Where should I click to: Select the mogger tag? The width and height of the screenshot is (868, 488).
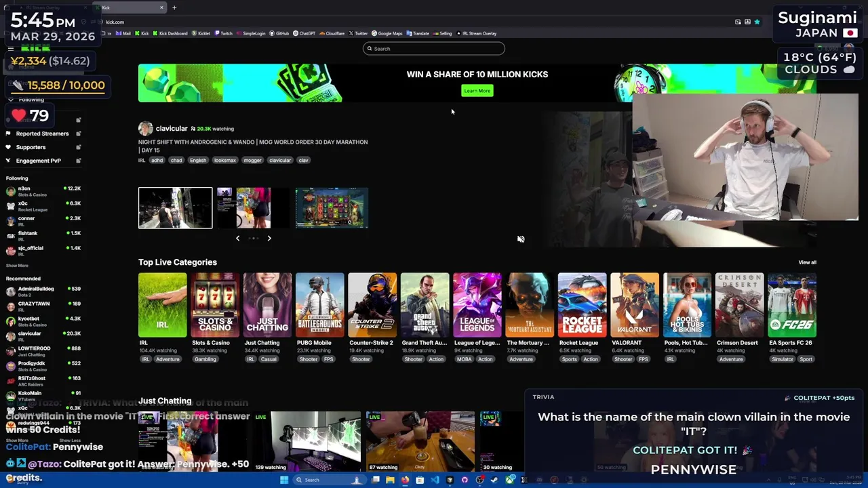click(x=253, y=161)
